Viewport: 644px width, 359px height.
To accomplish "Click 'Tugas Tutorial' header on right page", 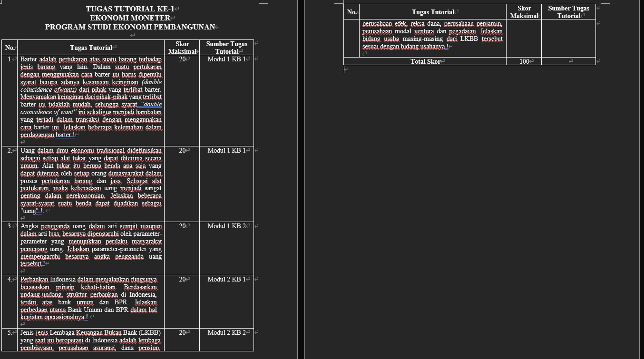I will (433, 12).
